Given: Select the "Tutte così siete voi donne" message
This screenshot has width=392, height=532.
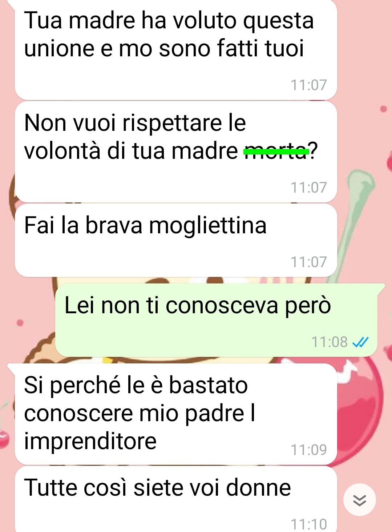Looking at the screenshot, I should click(176, 500).
